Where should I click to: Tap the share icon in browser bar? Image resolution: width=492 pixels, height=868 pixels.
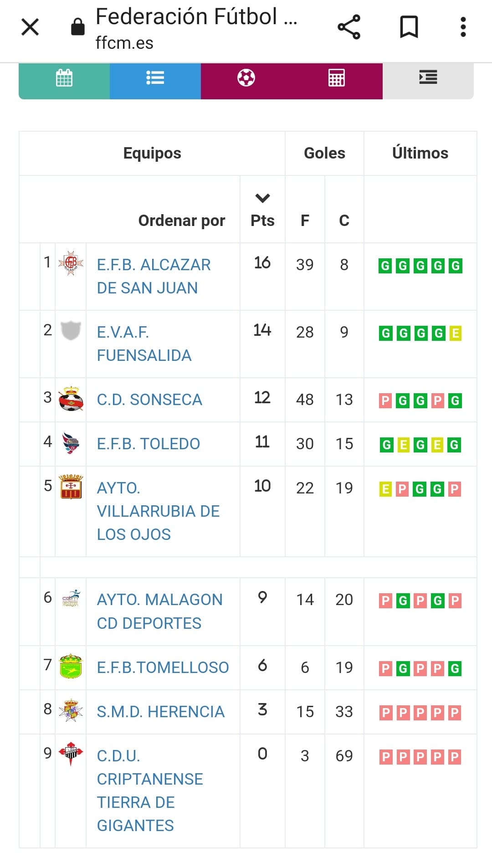point(349,27)
